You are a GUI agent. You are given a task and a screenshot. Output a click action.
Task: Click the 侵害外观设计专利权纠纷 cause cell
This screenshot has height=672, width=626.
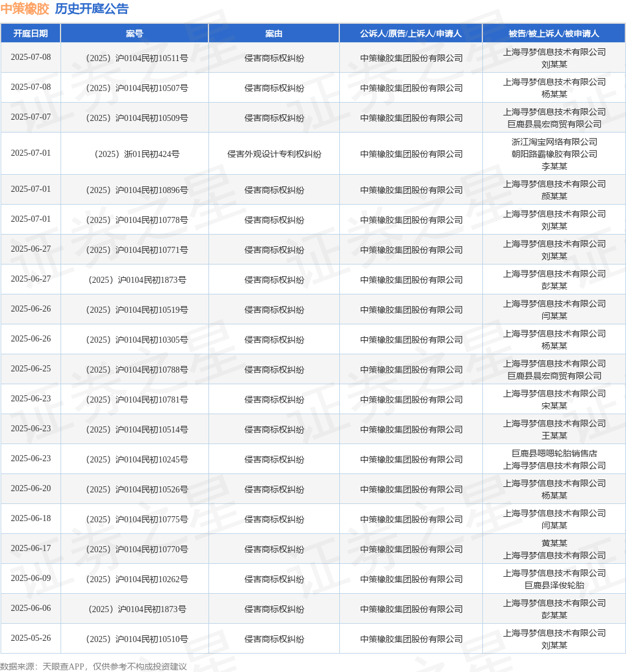coord(274,154)
